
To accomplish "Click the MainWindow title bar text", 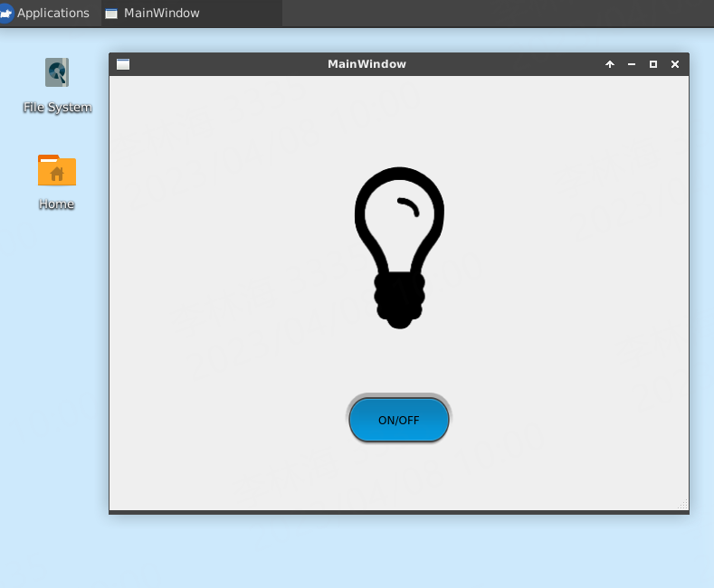I will pos(367,64).
